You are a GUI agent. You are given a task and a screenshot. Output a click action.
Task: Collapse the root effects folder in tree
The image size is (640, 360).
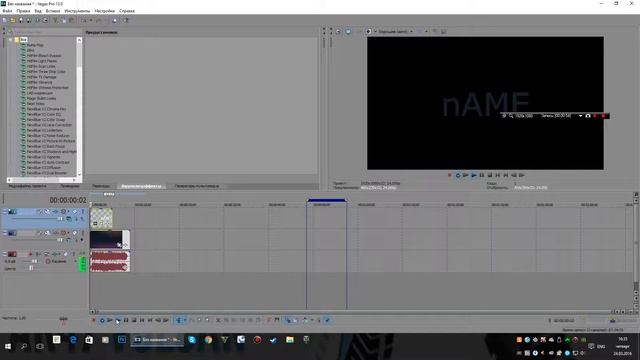[11, 40]
